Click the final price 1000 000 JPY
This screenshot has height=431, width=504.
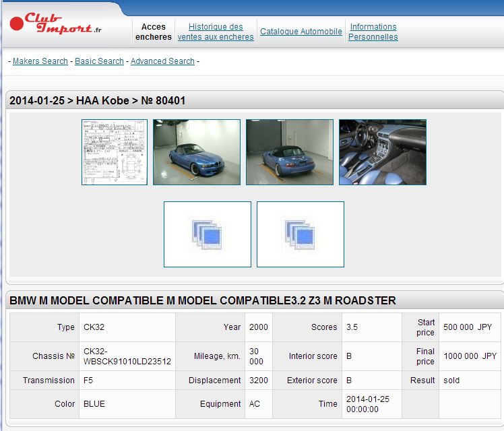click(x=470, y=356)
